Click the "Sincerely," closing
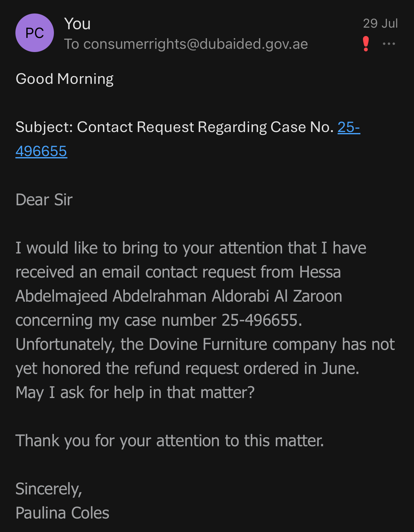The height and width of the screenshot is (532, 414). click(x=49, y=489)
